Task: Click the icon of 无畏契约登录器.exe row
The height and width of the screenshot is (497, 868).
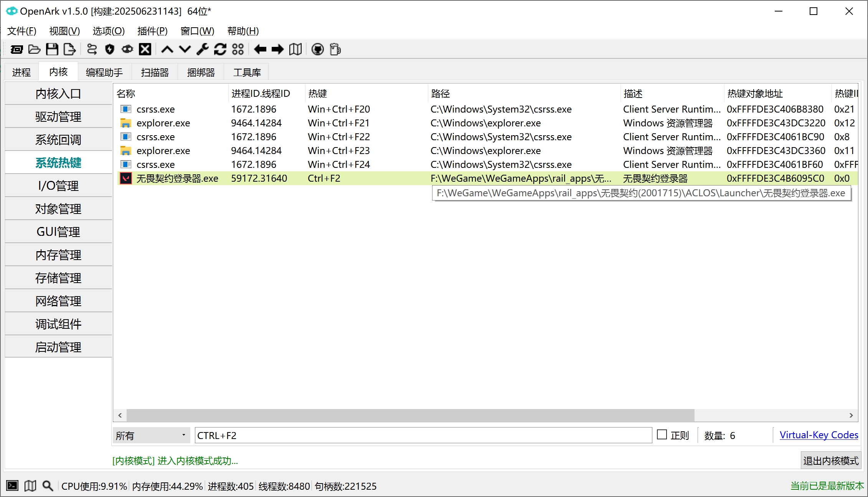Action: coord(125,178)
